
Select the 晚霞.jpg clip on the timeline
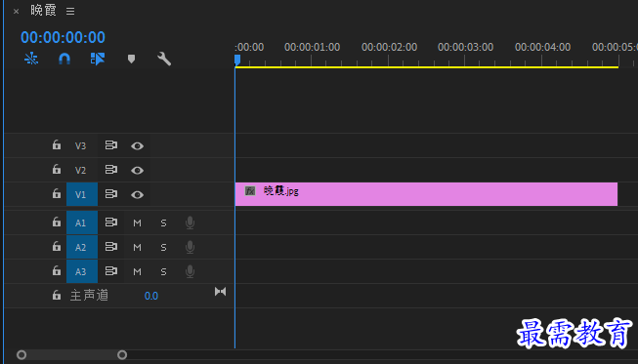coord(426,194)
